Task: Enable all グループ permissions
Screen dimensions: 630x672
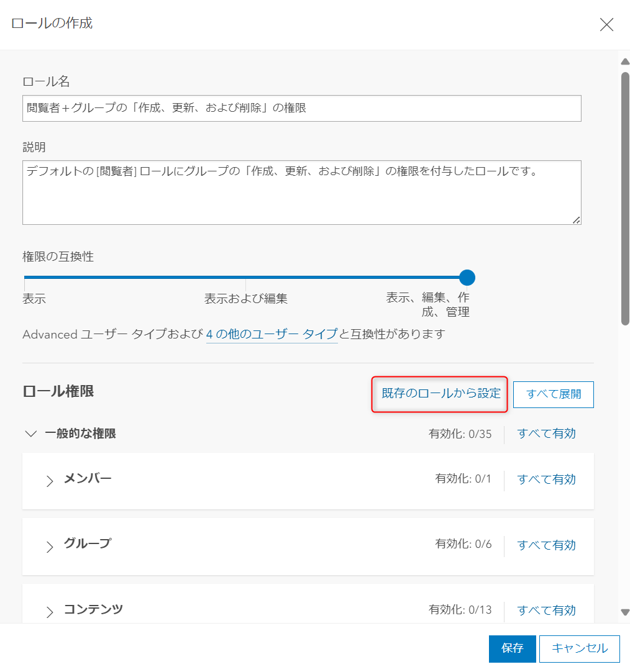Action: [546, 545]
